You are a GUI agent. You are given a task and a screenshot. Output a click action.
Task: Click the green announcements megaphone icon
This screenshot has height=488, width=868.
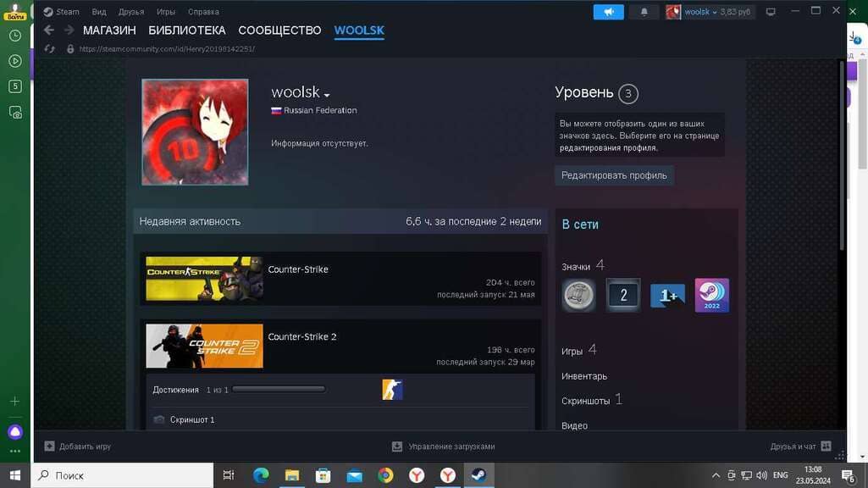point(608,12)
